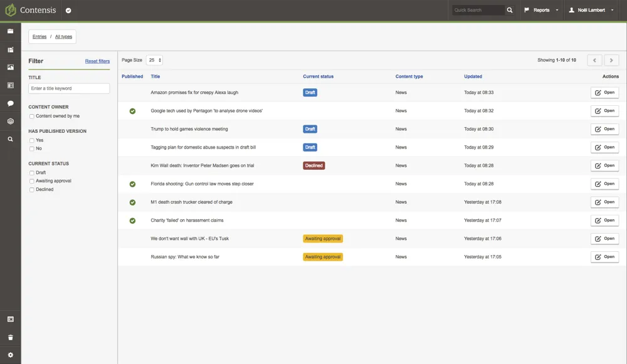Click the Quick Search magnifier button
The height and width of the screenshot is (364, 627).
coord(509,10)
